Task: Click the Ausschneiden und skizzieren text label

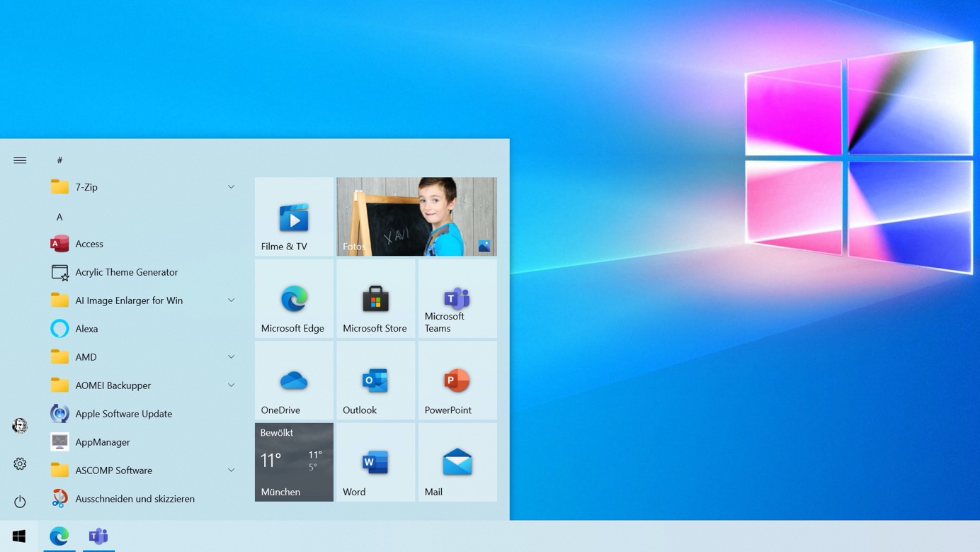Action: point(135,499)
